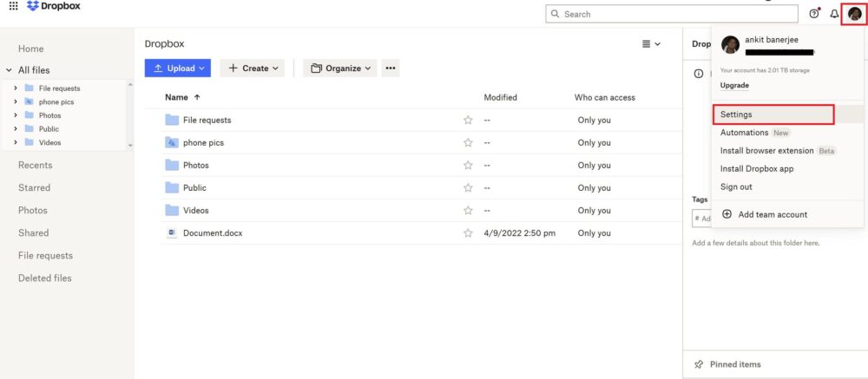
Task: Select Settings from account menu
Action: 736,114
